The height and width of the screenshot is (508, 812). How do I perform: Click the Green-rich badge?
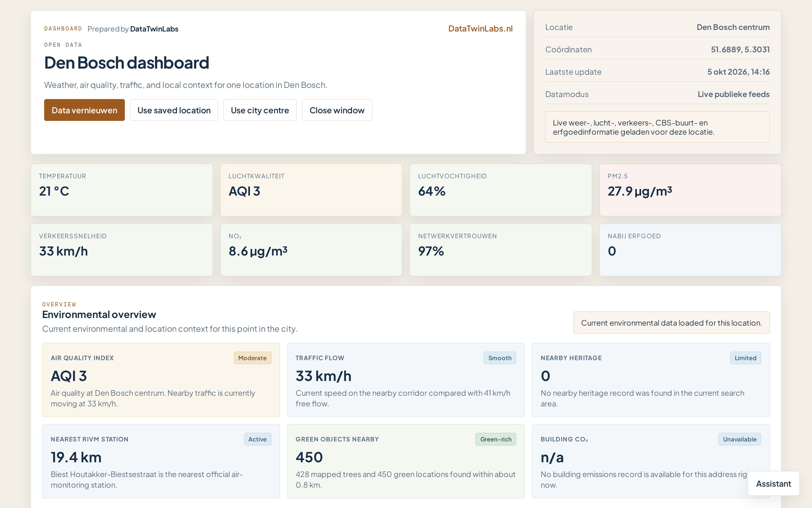496,439
